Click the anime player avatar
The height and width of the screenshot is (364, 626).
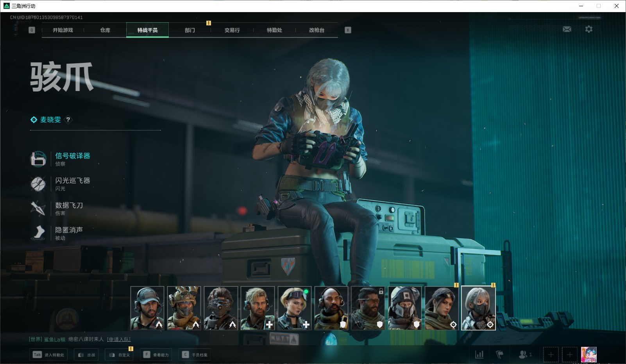pos(588,355)
